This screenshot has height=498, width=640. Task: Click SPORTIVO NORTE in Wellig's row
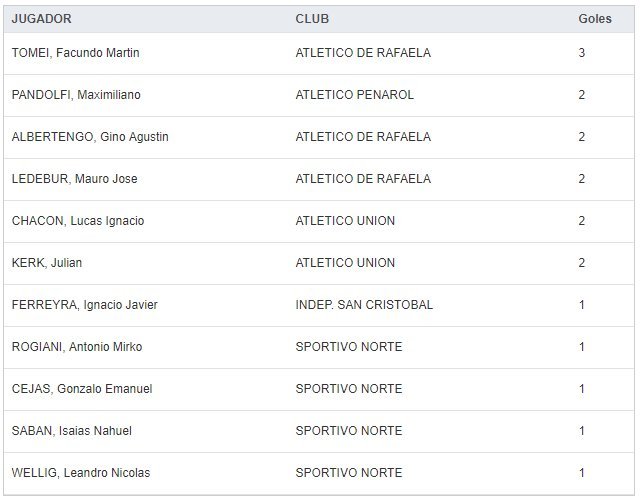pyautogui.click(x=349, y=473)
